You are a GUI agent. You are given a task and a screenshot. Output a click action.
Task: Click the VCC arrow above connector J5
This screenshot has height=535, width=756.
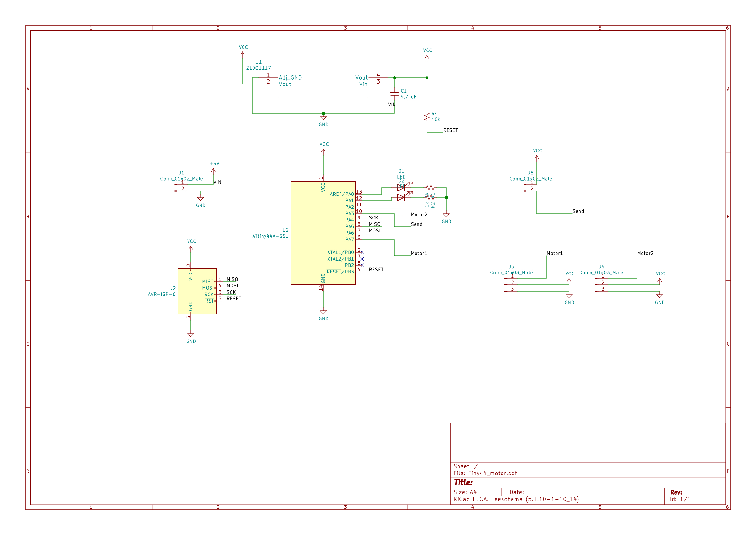point(537,158)
